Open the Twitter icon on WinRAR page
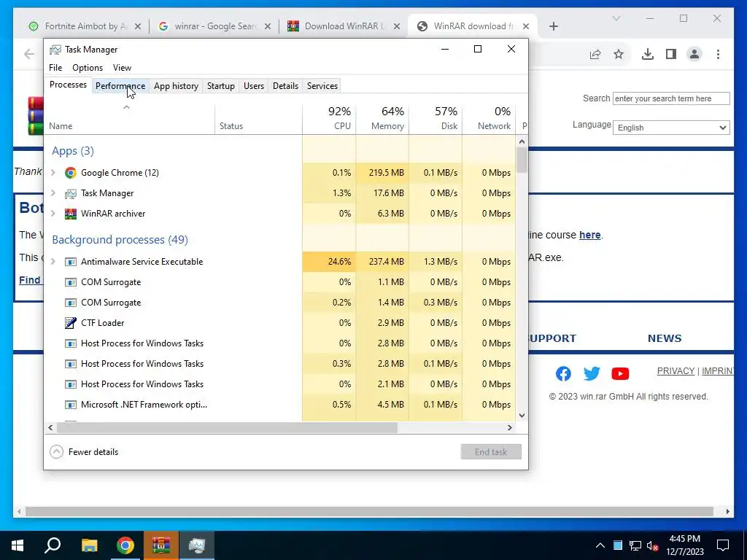 coord(592,374)
